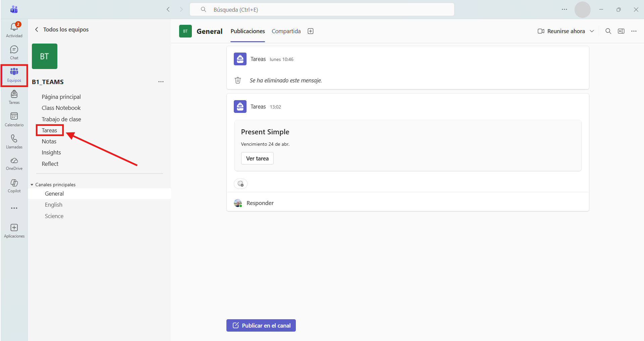Click Tareas app avatar on 13:02 post
The image size is (644, 341).
pyautogui.click(x=240, y=107)
